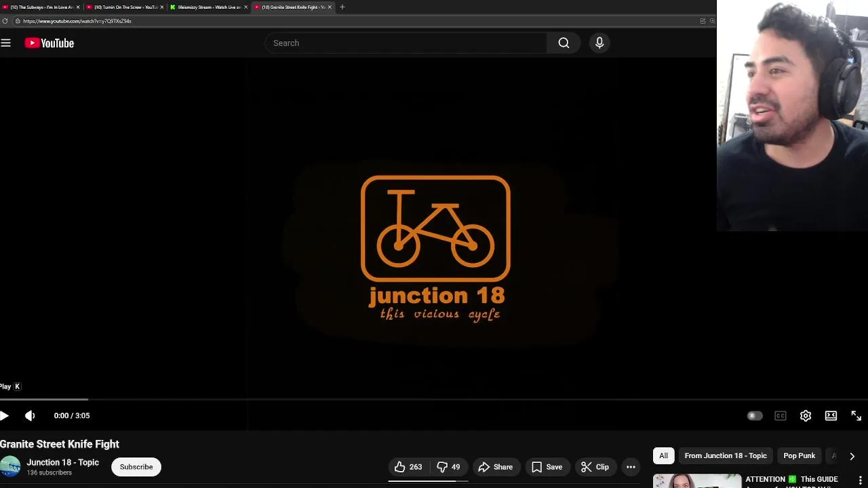Open the Junction 18 channel avatar
Viewport: 868px width, 488px height.
9,466
